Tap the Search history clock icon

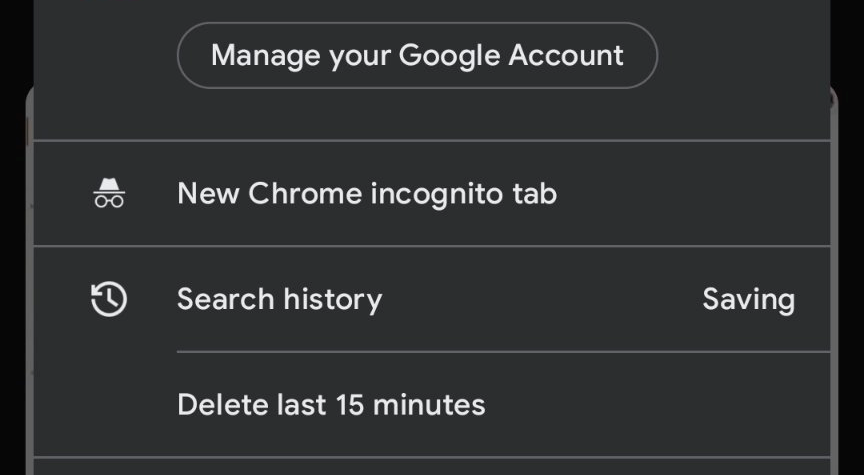click(x=109, y=299)
